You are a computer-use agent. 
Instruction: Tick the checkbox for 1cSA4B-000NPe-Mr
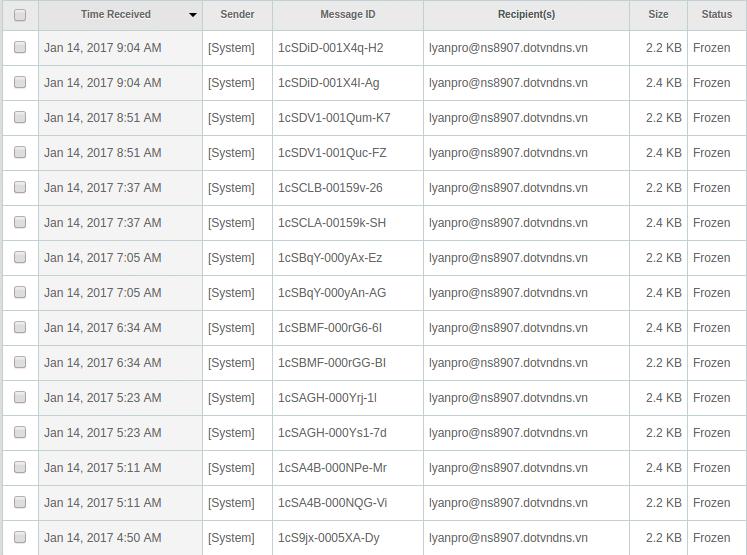tap(20, 467)
